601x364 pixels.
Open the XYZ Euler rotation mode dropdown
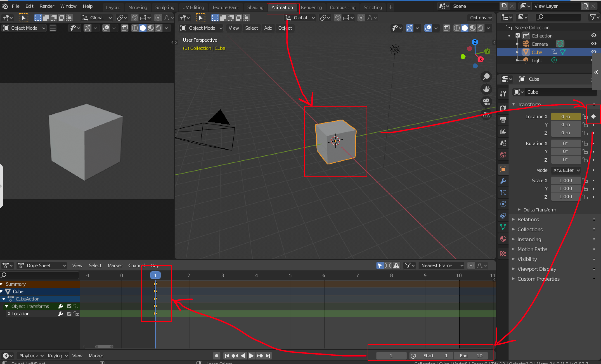[566, 170]
